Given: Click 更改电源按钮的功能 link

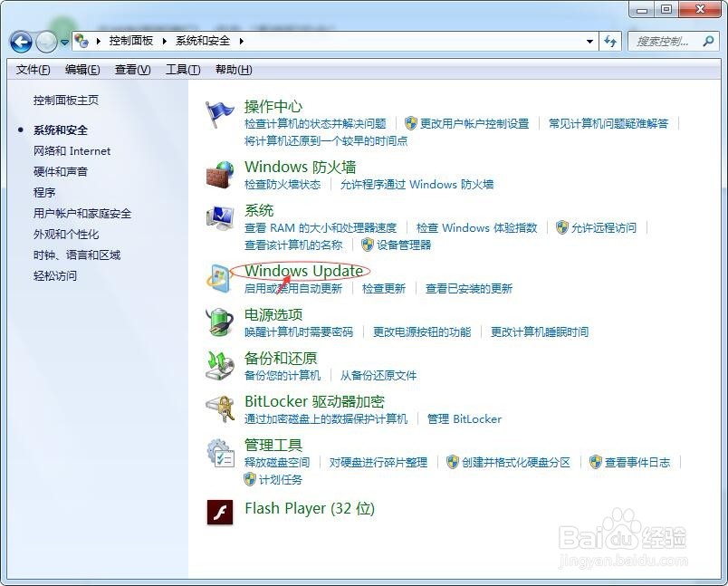Looking at the screenshot, I should 422,331.
